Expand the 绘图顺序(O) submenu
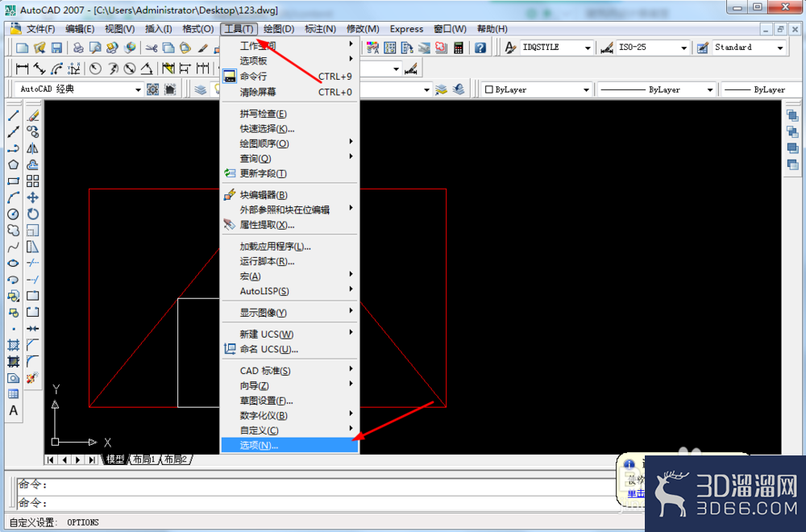Image resolution: width=806 pixels, height=532 pixels. coord(290,143)
